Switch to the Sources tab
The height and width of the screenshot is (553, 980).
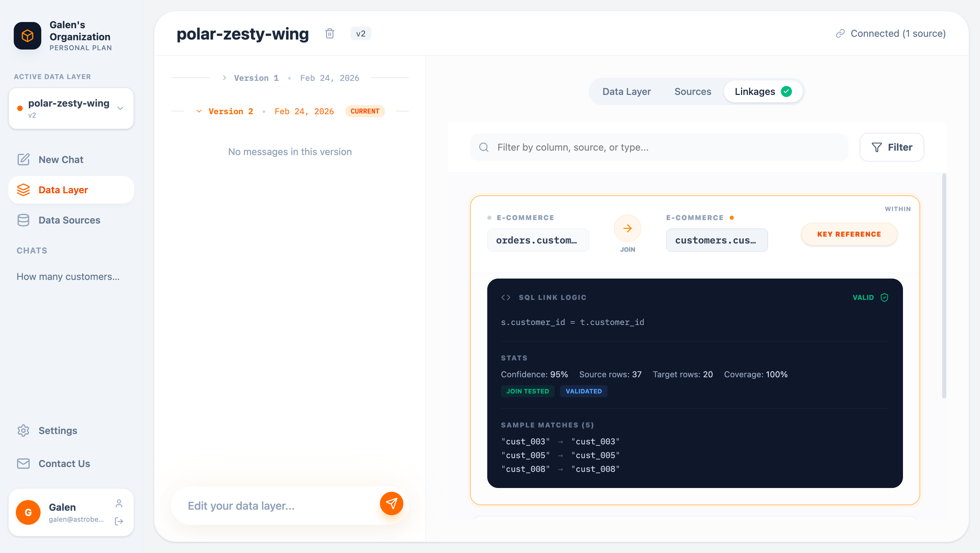click(693, 91)
